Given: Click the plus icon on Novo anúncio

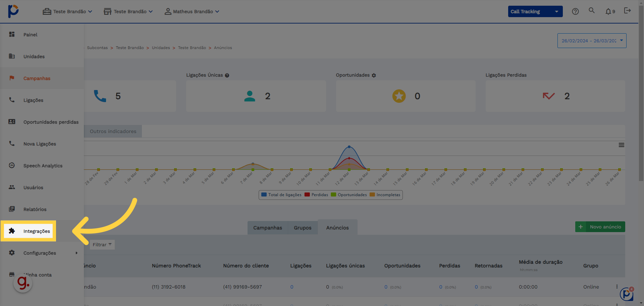Looking at the screenshot, I should click(x=581, y=227).
